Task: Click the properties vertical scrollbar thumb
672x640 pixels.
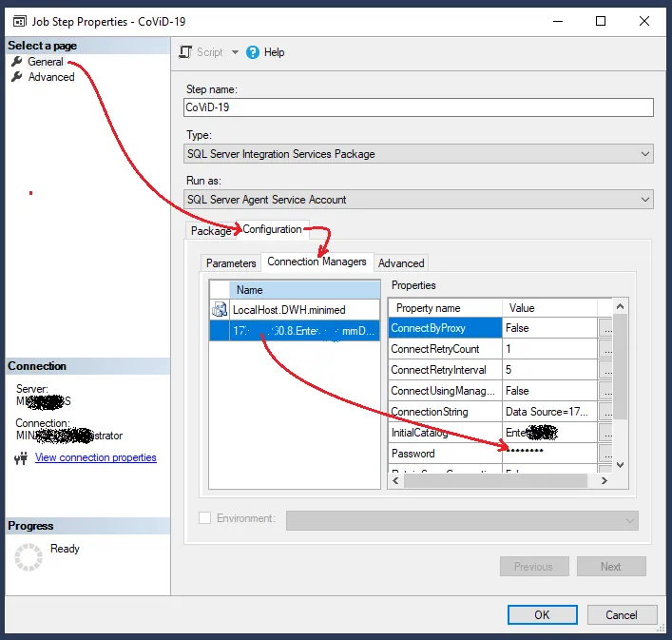Action: 620,366
